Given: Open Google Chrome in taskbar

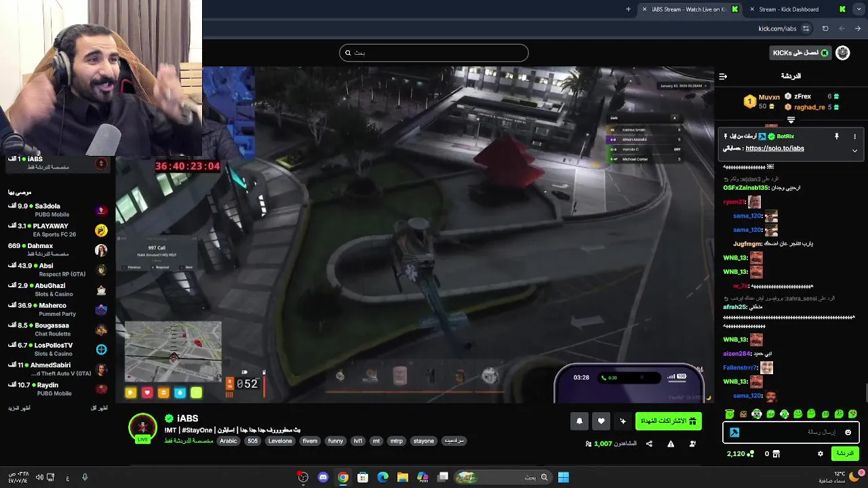Looking at the screenshot, I should (343, 477).
